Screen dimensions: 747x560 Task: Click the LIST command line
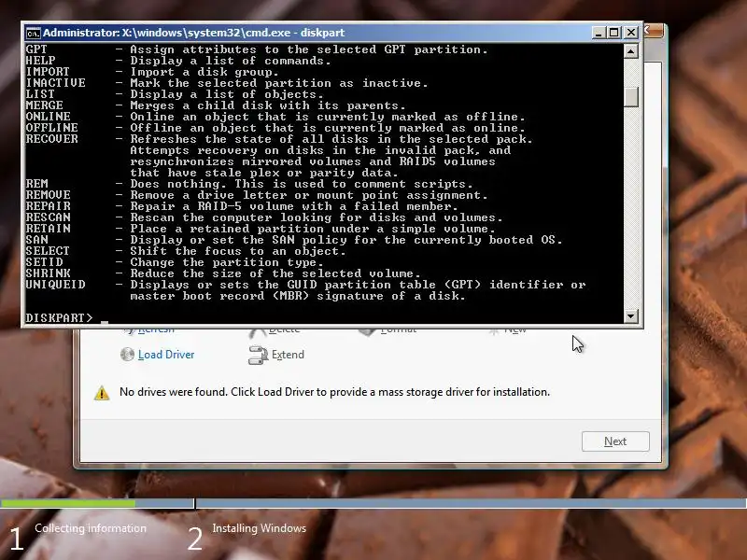(x=175, y=94)
